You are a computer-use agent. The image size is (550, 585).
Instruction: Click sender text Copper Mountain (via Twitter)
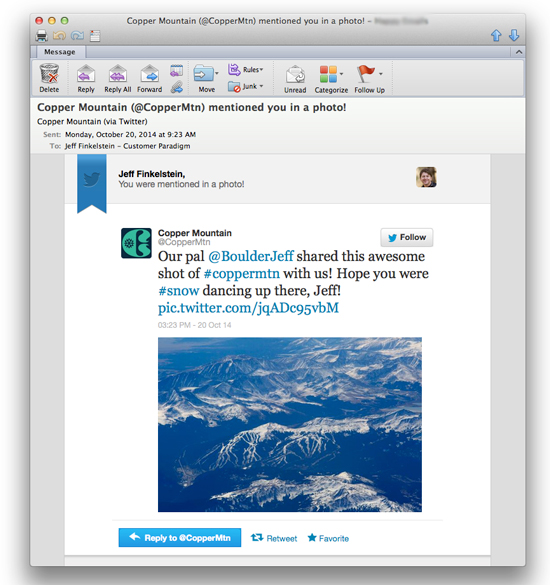coord(92,122)
